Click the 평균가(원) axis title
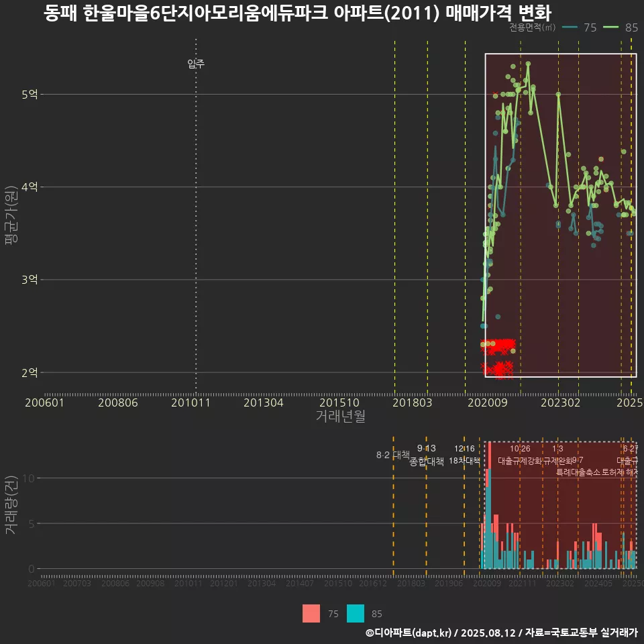Screen dimensions: 644x644 11,215
